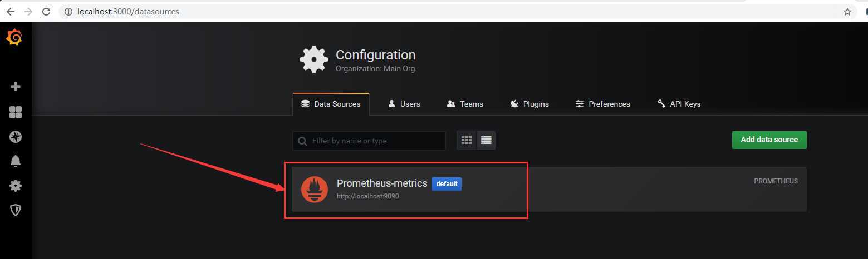Open the Plugins tab
Screen dimensions: 868x259
pyautogui.click(x=529, y=104)
